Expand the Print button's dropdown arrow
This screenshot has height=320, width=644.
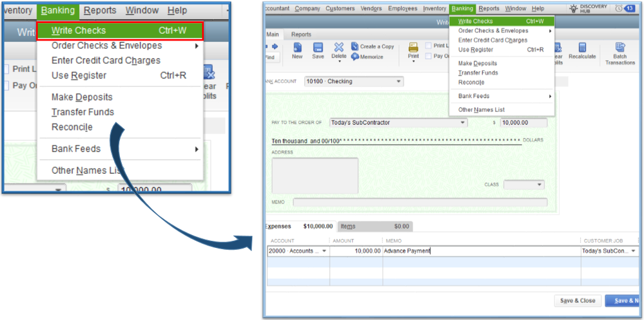(x=413, y=62)
